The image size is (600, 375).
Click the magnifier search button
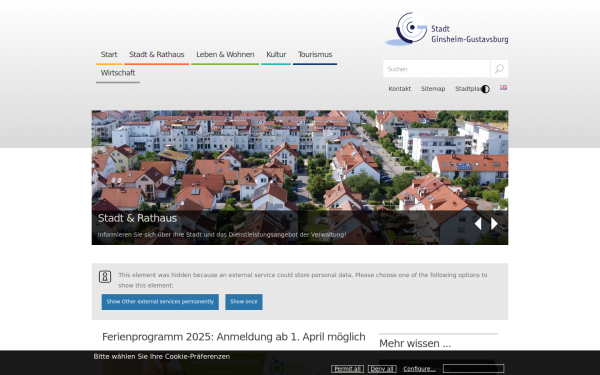click(499, 69)
